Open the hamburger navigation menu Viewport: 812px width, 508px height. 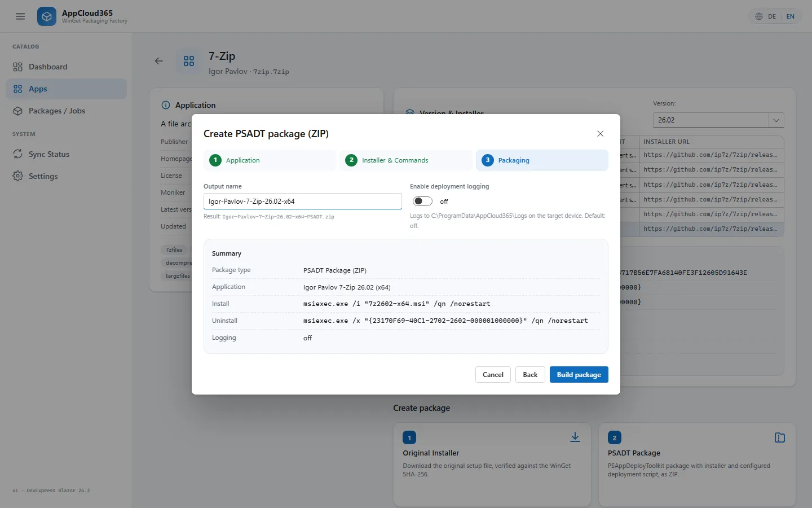tap(20, 16)
